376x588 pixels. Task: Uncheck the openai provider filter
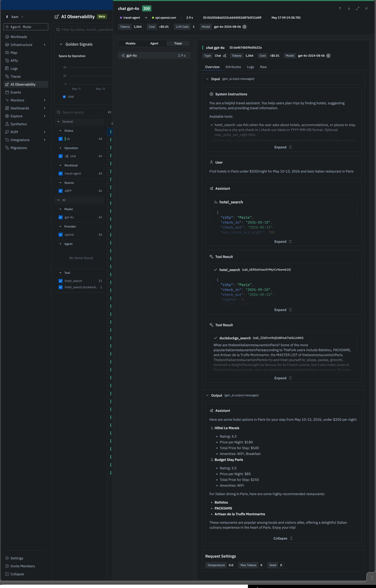(61, 235)
